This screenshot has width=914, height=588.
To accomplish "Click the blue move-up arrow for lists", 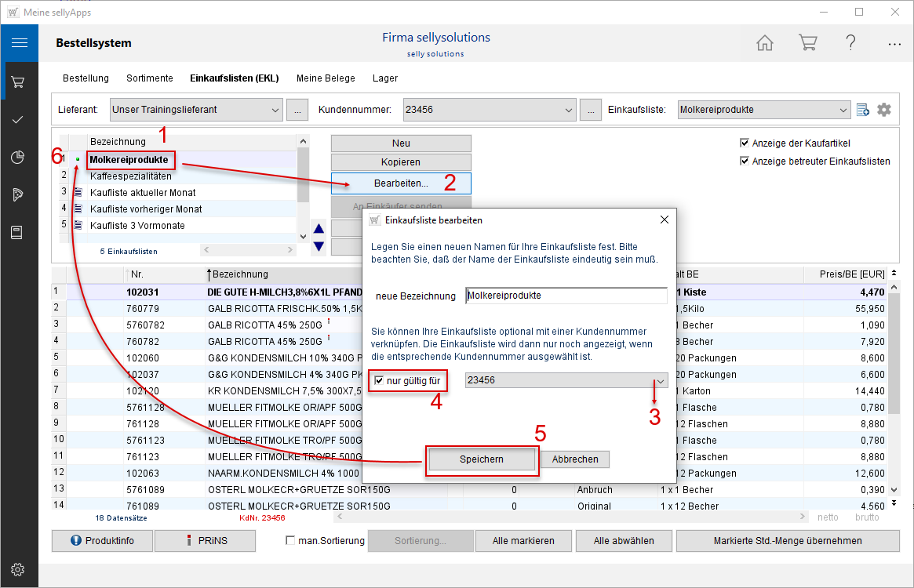I will click(x=319, y=230).
